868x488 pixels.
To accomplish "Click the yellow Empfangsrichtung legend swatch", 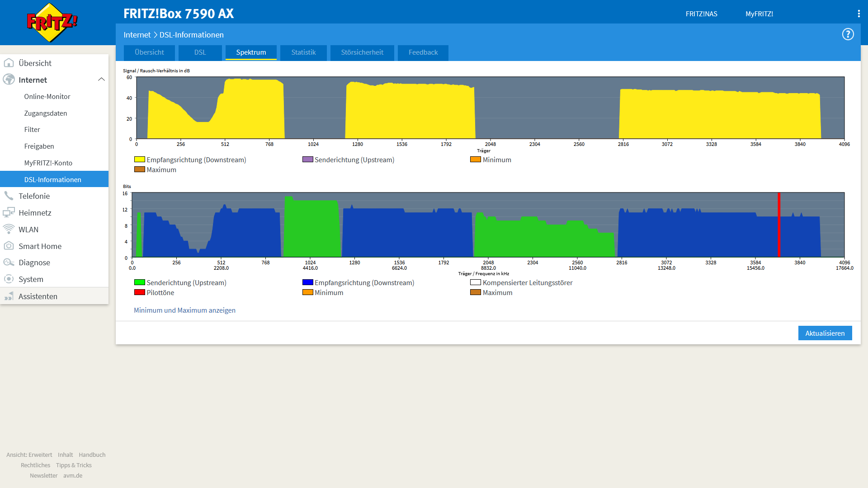I will [x=139, y=160].
